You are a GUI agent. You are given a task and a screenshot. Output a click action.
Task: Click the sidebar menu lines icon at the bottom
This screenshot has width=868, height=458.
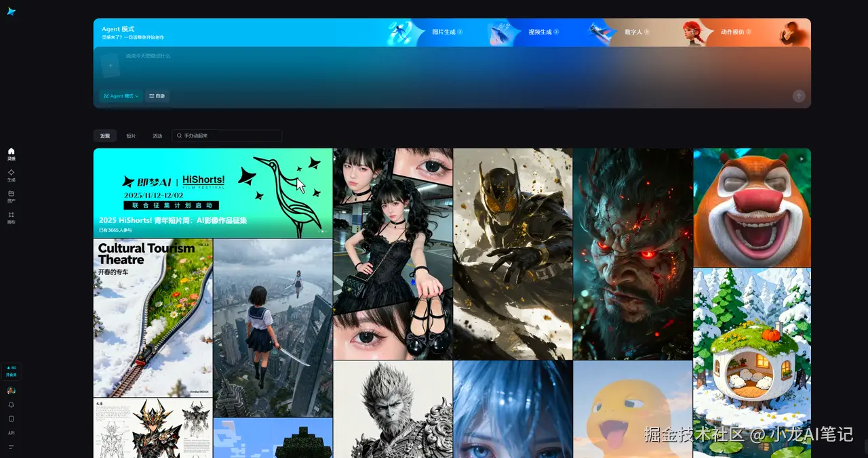coord(11,446)
